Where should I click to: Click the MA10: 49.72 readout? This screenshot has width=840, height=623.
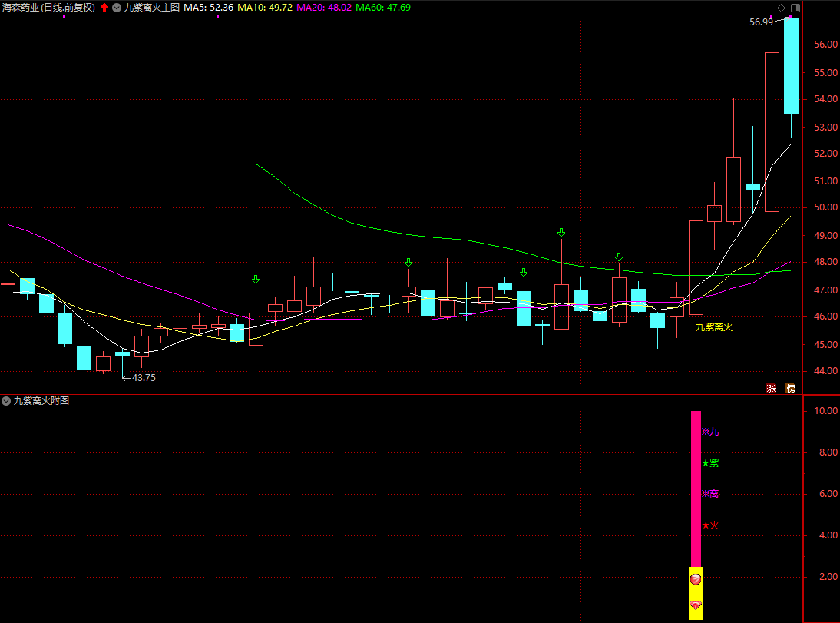265,8
